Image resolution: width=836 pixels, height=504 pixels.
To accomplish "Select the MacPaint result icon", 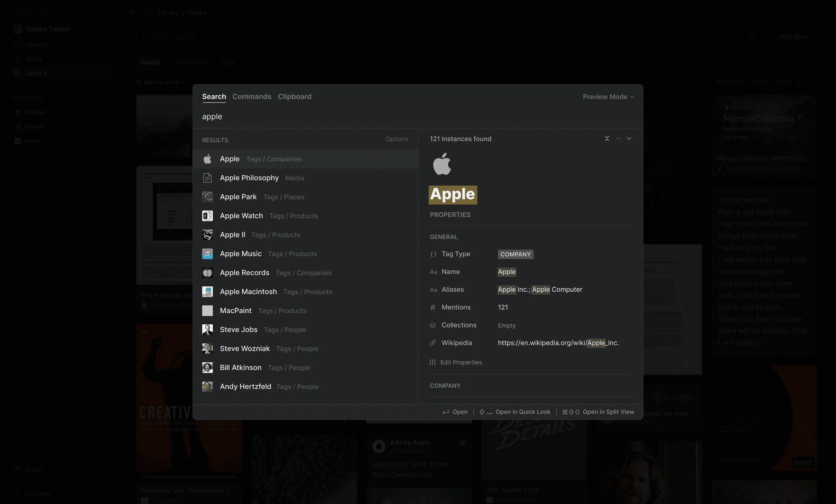I will [207, 311].
